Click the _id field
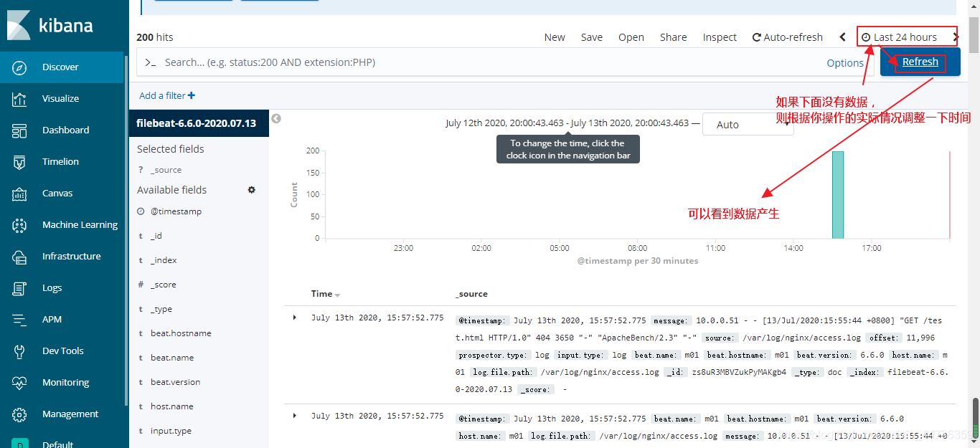This screenshot has width=980, height=448. (156, 236)
